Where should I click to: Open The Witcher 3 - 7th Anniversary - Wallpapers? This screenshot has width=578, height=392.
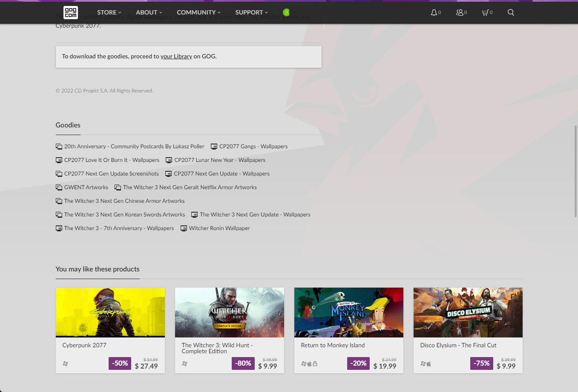119,228
